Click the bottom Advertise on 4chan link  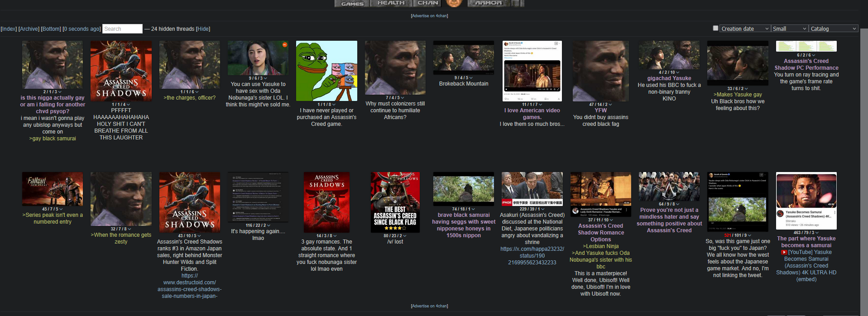click(429, 306)
